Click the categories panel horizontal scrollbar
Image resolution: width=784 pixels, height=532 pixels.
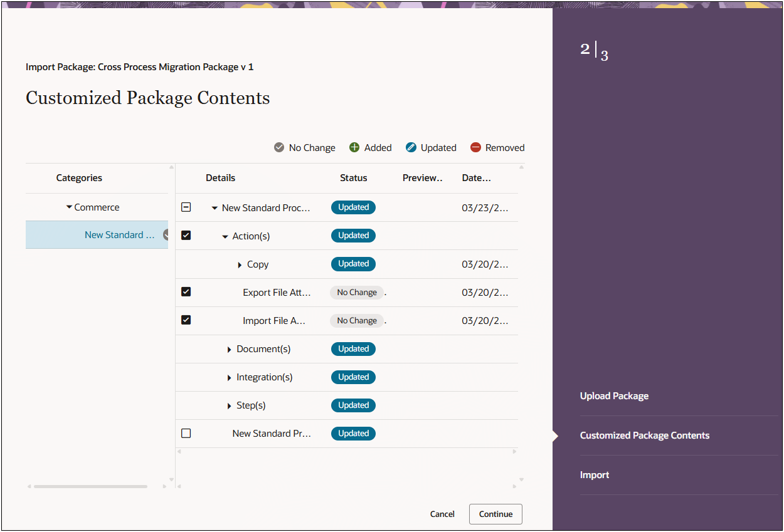click(90, 486)
